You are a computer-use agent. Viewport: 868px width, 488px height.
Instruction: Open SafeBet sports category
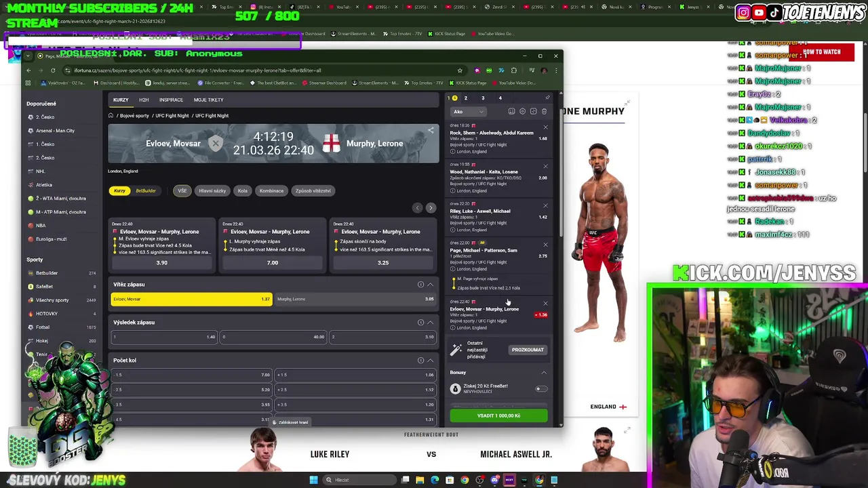[44, 287]
